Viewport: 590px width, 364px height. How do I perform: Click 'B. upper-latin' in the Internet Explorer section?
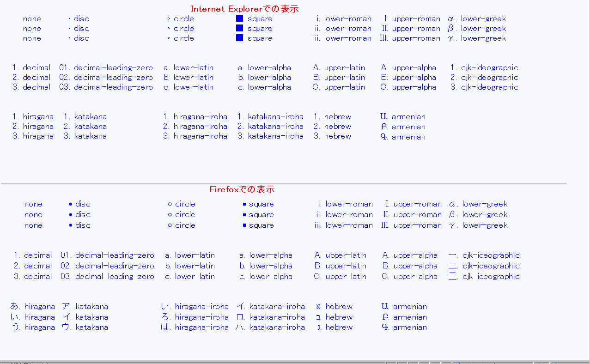[x=339, y=78]
